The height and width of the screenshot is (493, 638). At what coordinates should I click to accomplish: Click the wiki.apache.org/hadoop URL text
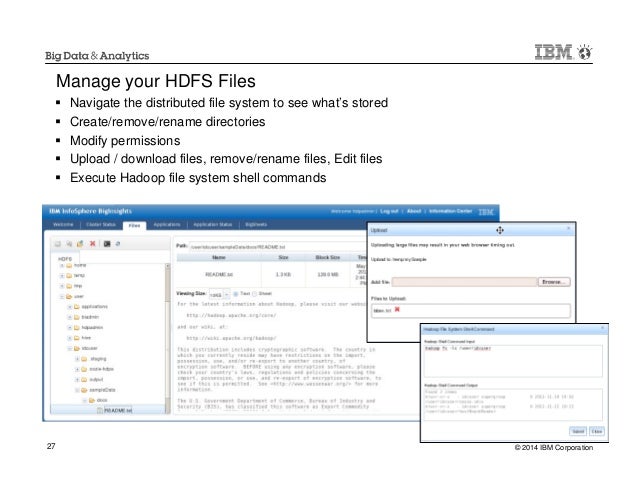[x=231, y=338]
